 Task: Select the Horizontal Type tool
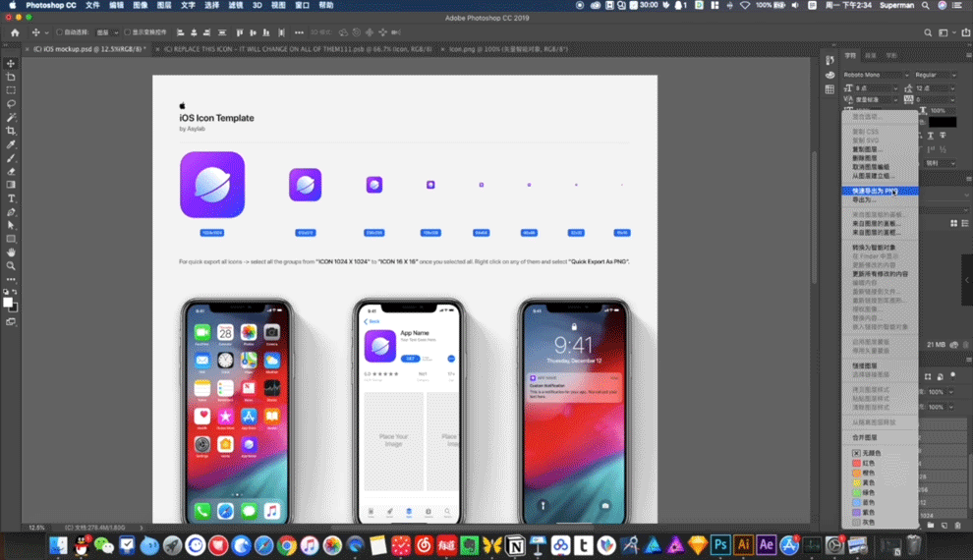pyautogui.click(x=11, y=198)
